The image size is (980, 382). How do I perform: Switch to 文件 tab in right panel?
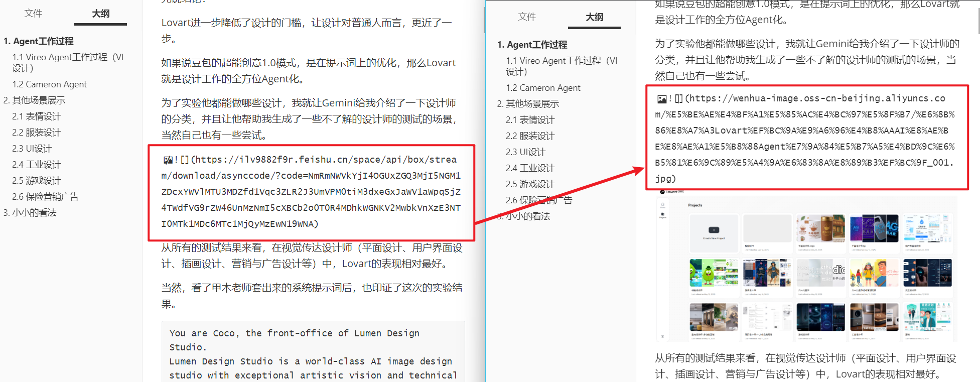[x=527, y=17]
